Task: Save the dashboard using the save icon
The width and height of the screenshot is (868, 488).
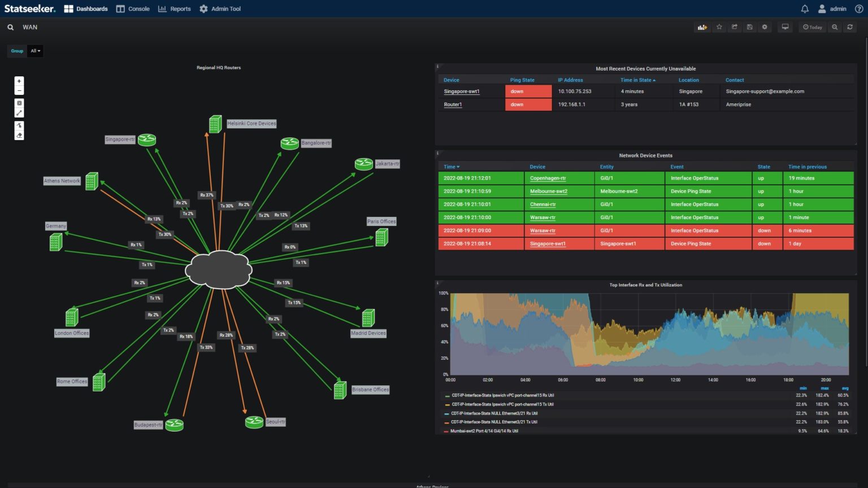Action: [x=749, y=27]
